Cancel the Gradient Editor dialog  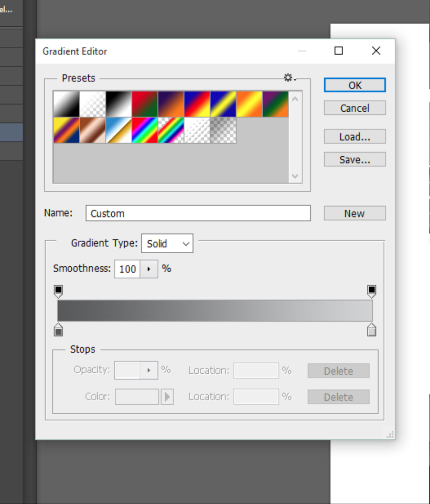pyautogui.click(x=355, y=108)
